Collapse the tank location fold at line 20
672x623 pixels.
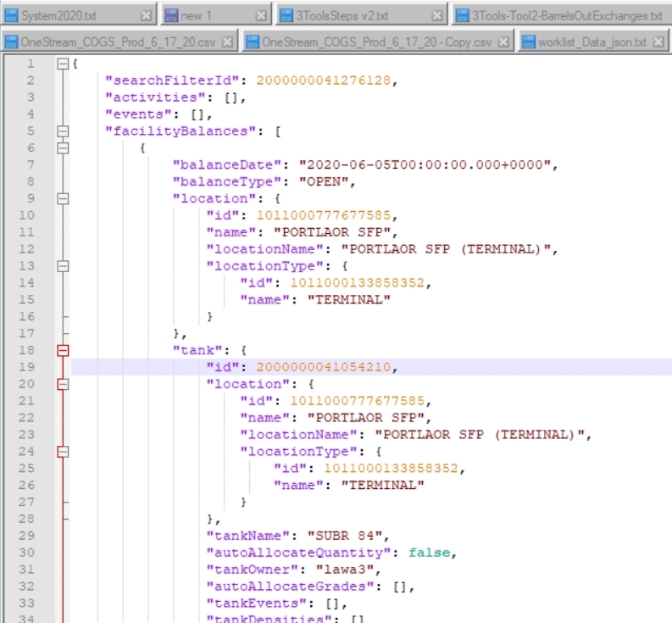coord(63,384)
